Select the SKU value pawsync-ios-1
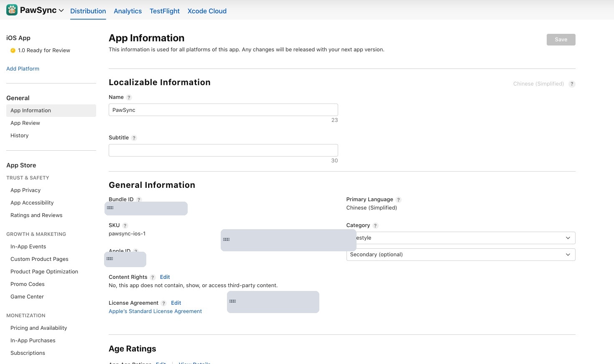This screenshot has height=364, width=614. pyautogui.click(x=127, y=234)
